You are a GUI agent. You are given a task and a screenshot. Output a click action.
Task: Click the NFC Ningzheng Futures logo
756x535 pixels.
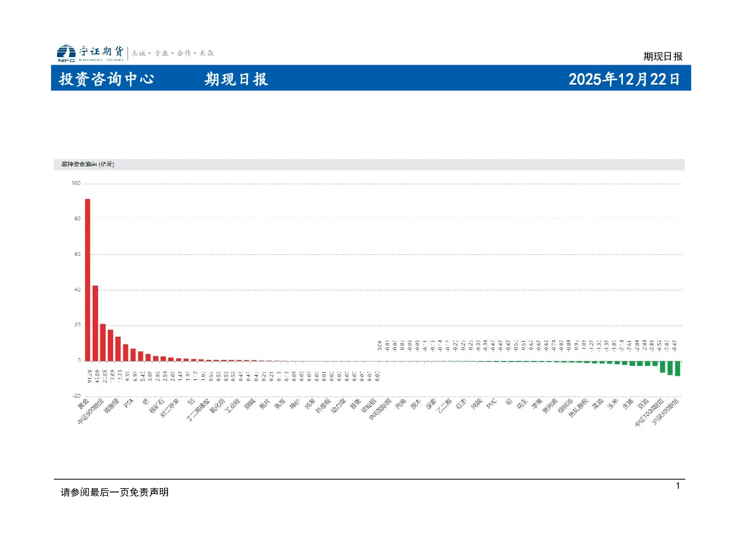tap(66, 53)
